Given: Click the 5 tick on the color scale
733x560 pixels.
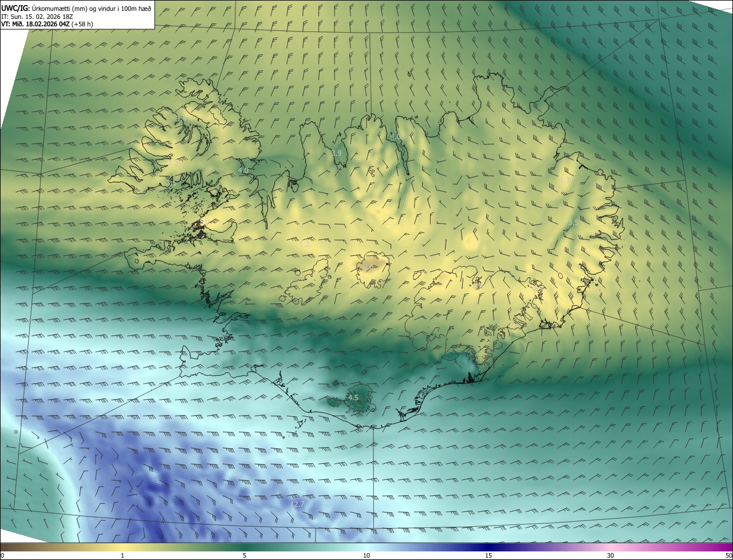Looking at the screenshot, I should pyautogui.click(x=245, y=555).
